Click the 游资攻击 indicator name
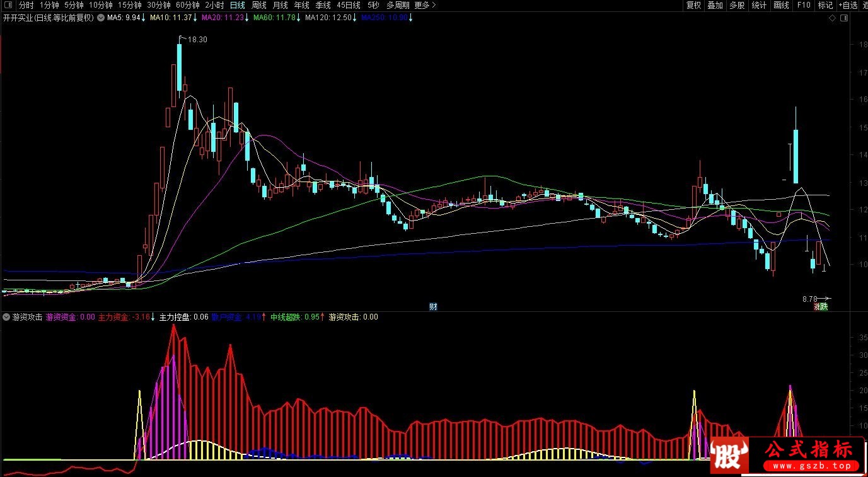868x477 pixels. [x=27, y=317]
